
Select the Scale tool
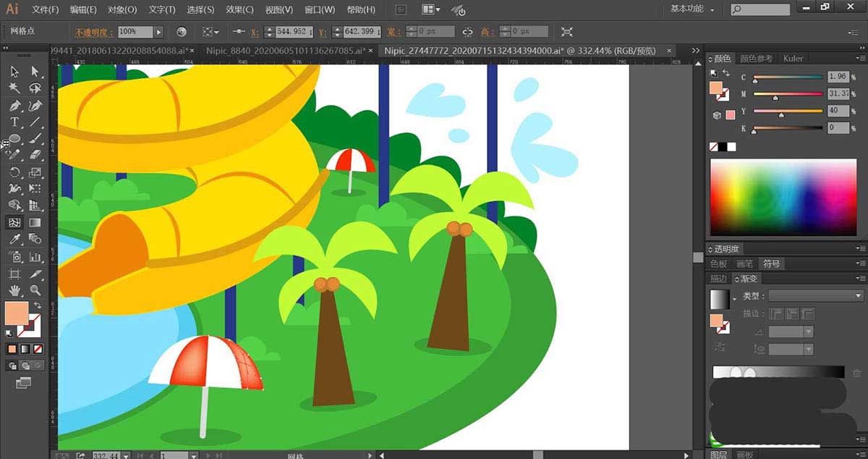[35, 172]
